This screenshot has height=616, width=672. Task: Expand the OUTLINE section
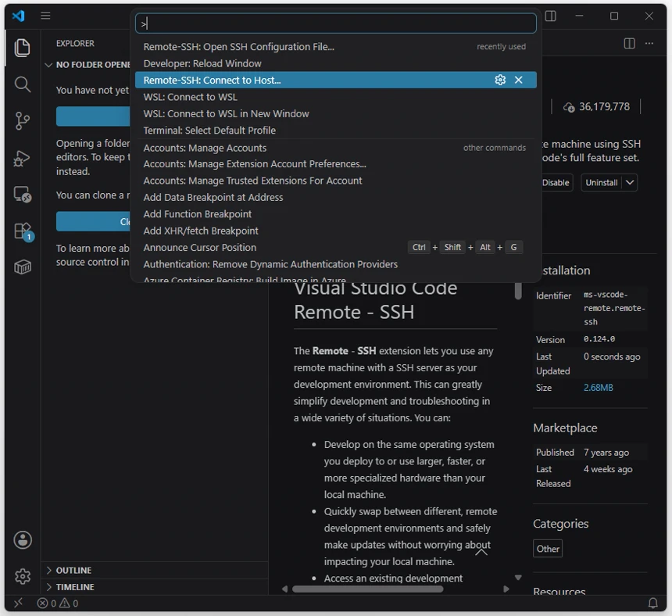tap(155, 570)
